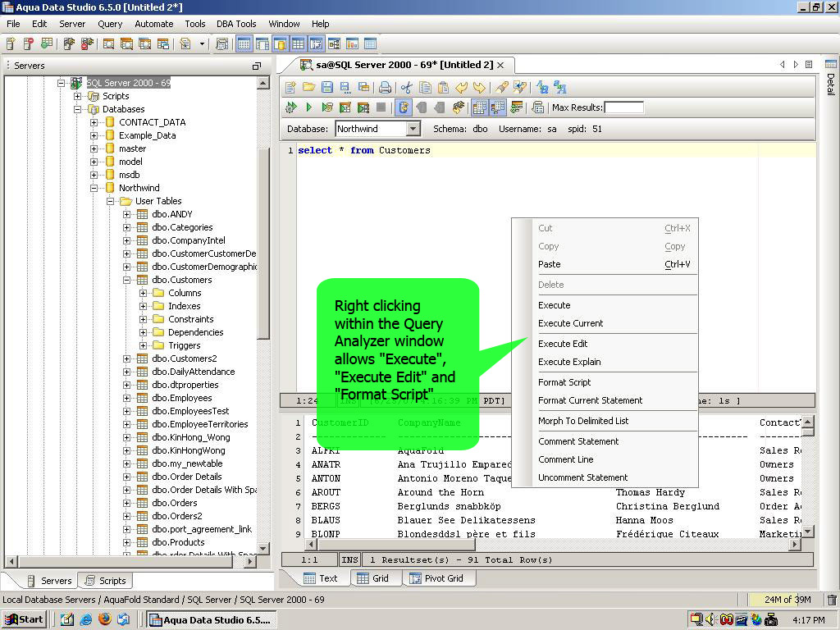
Task: Click the Execute gear-arrow icon
Action: (x=291, y=107)
